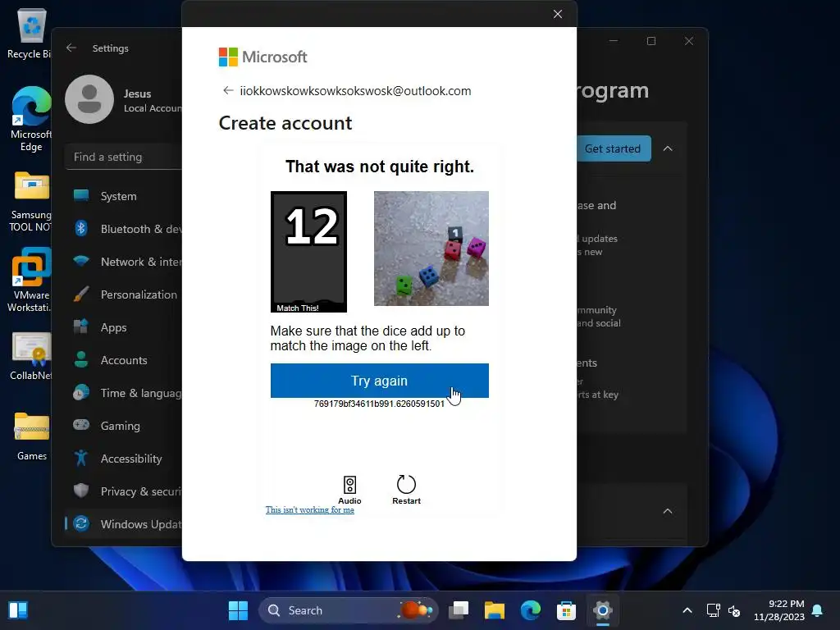Open Recycle Bin desktop icon
The image size is (840, 630).
coord(30,33)
